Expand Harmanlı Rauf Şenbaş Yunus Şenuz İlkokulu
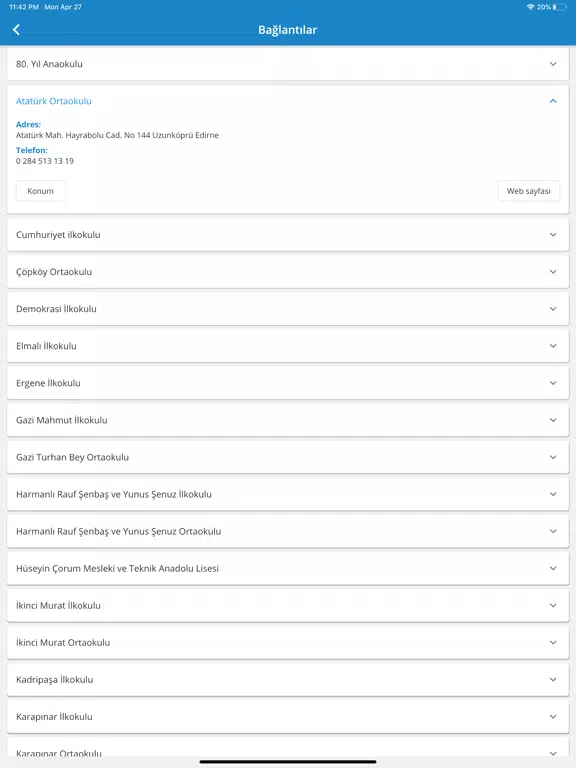This screenshot has width=576, height=768. 288,494
